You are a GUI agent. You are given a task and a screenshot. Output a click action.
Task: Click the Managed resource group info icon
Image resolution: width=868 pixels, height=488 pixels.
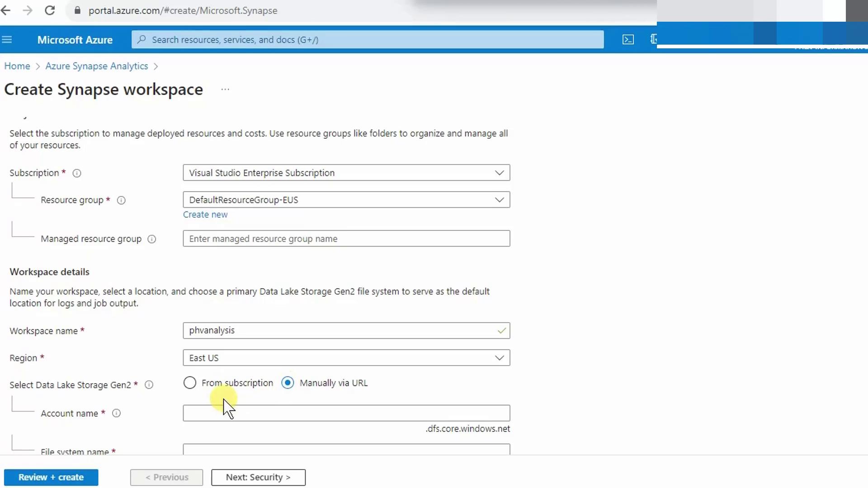coord(152,239)
